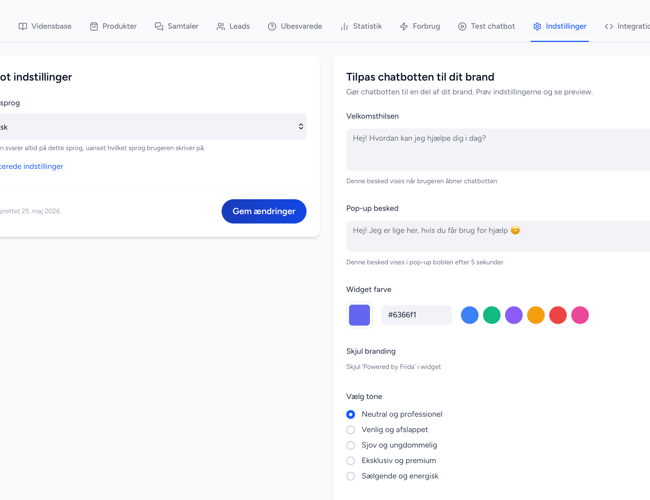The image size is (650, 500).
Task: Switch to the Ubesvarede tab
Action: pos(295,26)
